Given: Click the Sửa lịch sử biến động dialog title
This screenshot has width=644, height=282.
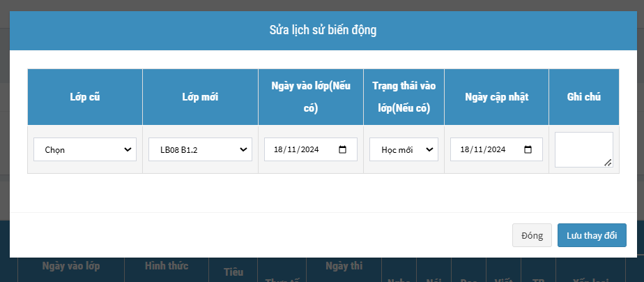Looking at the screenshot, I should tap(322, 30).
